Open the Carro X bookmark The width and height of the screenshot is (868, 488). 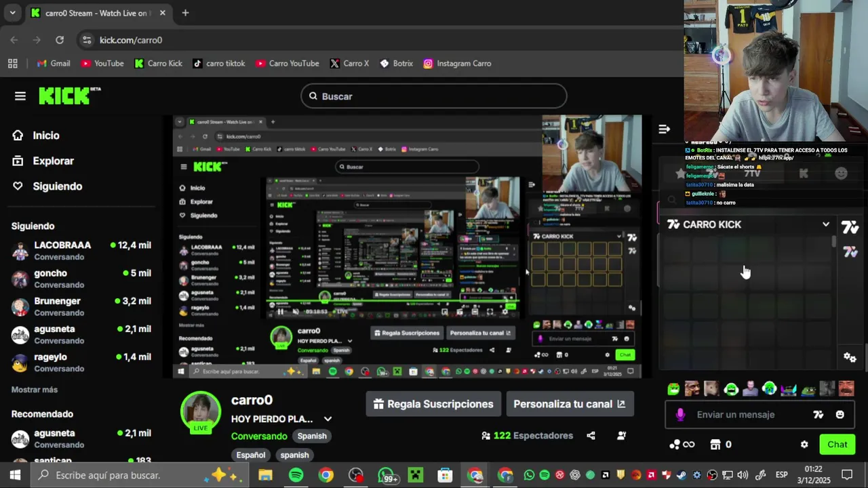[350, 64]
